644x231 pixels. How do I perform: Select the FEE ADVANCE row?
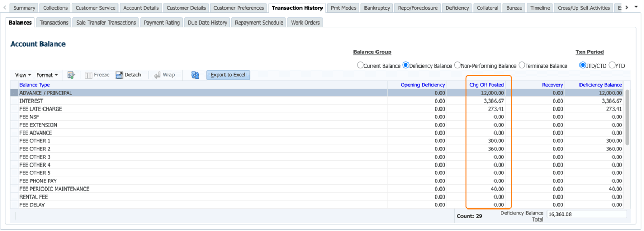tap(317, 133)
